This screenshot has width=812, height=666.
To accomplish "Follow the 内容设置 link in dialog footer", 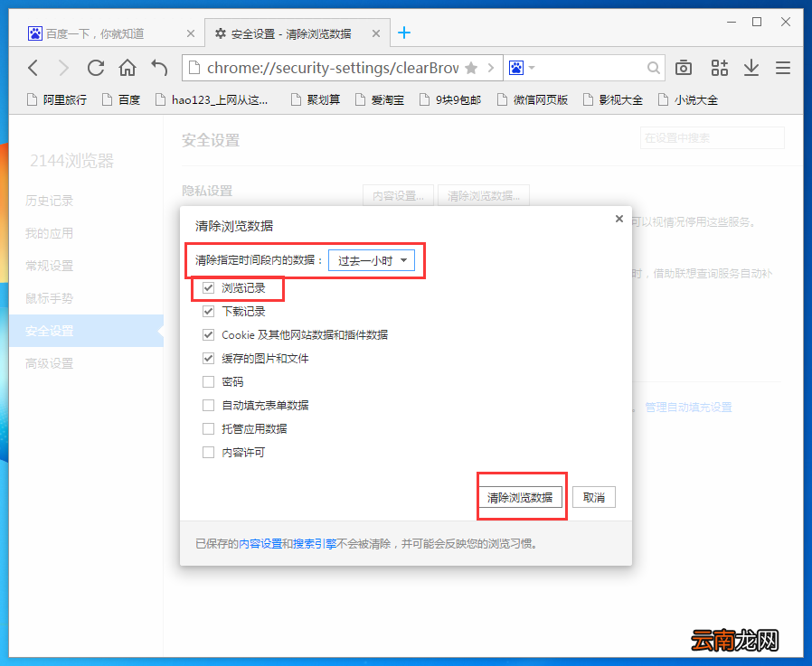I will point(260,544).
